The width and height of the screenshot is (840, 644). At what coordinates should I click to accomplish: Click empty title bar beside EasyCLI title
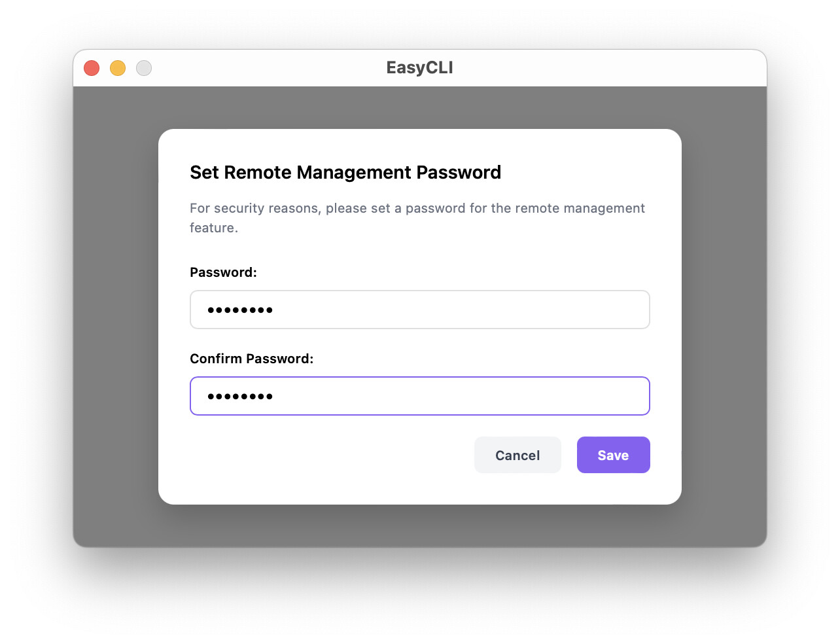coord(589,68)
